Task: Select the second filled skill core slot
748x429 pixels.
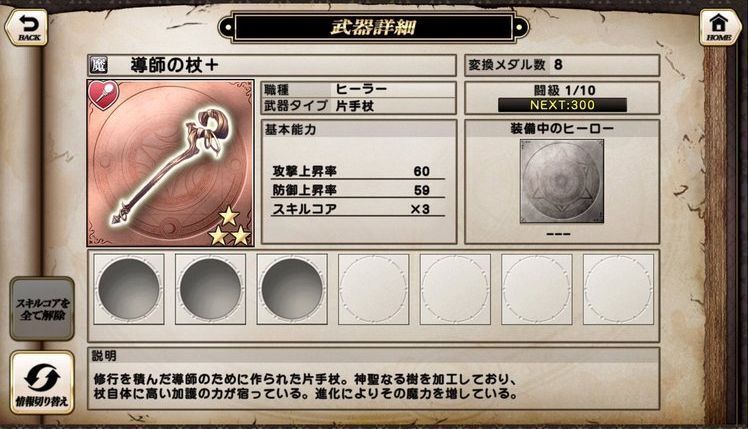Action: [210, 289]
